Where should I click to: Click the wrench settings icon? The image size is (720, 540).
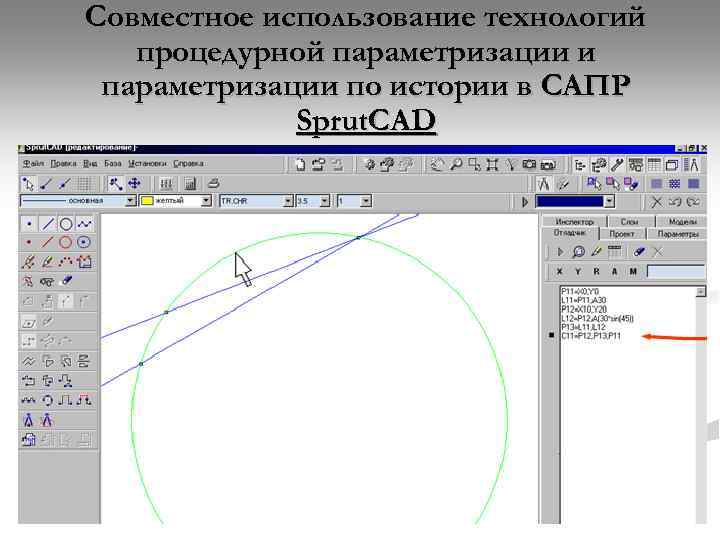pyautogui.click(x=617, y=164)
